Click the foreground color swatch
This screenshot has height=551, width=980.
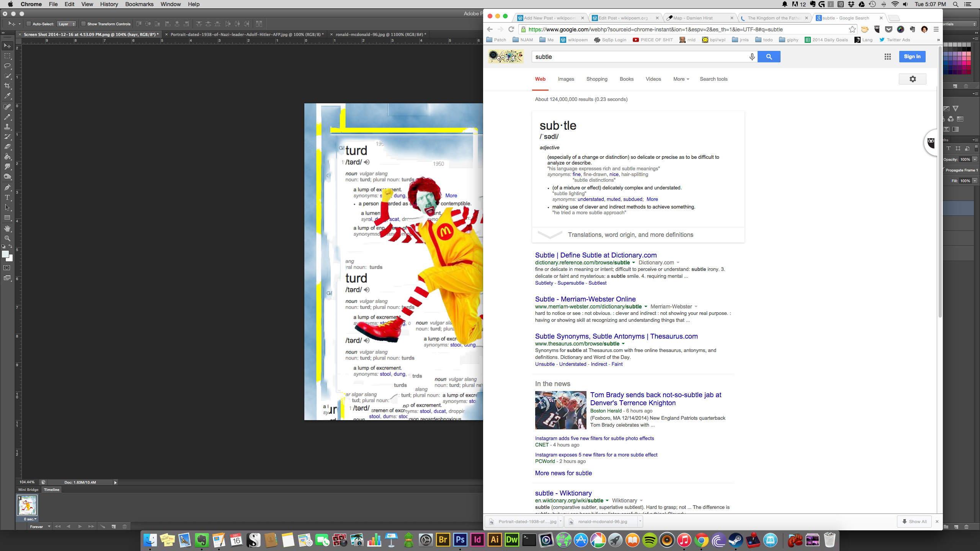coord(5,254)
